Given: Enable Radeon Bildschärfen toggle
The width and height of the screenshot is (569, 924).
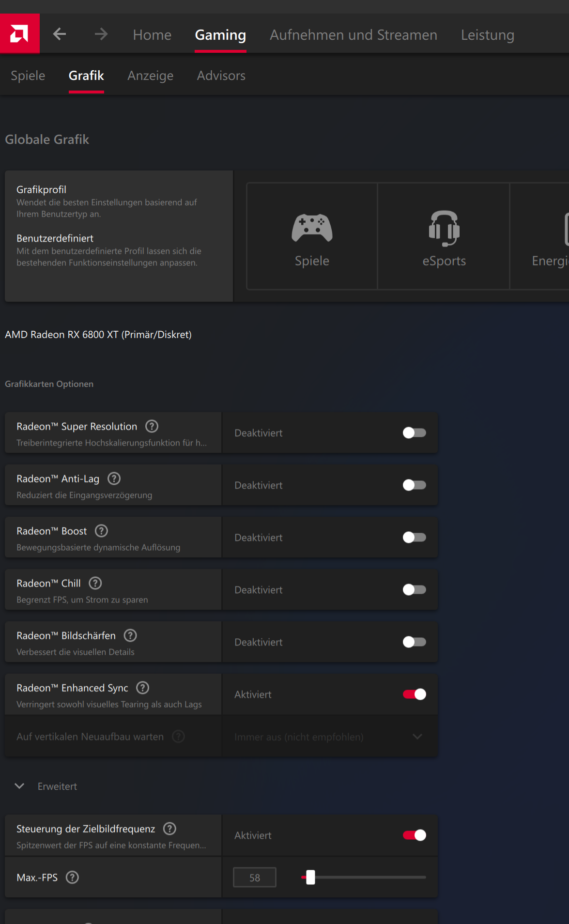Looking at the screenshot, I should (x=415, y=642).
